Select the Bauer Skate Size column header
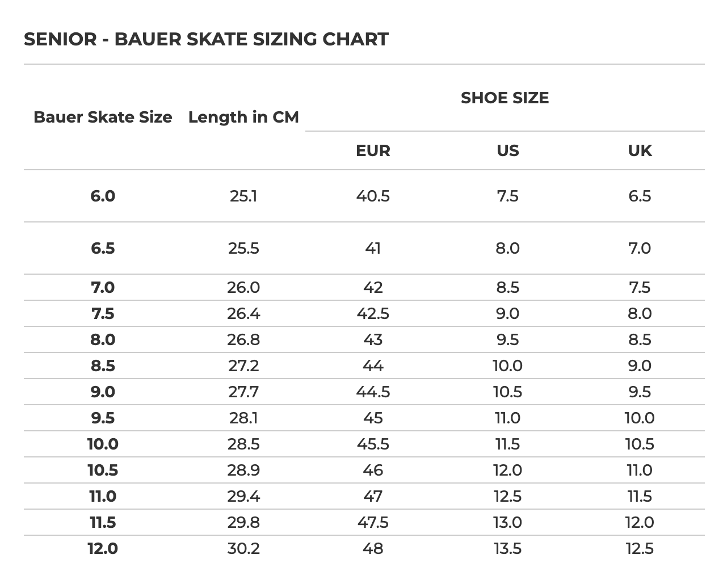 tap(103, 117)
